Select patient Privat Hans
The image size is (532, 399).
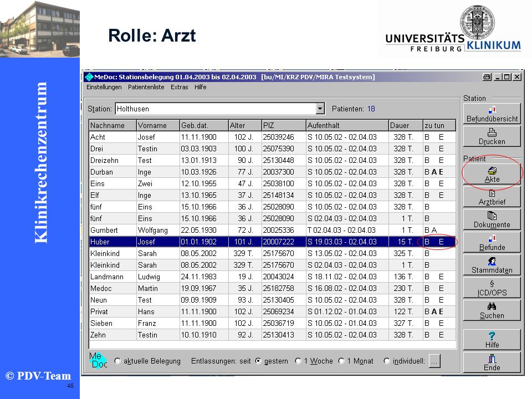coord(272,311)
